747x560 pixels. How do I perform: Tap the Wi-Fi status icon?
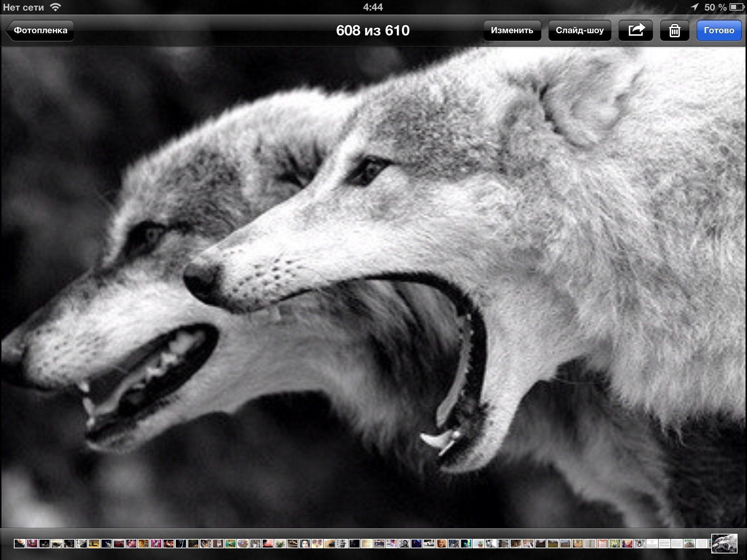[x=55, y=7]
